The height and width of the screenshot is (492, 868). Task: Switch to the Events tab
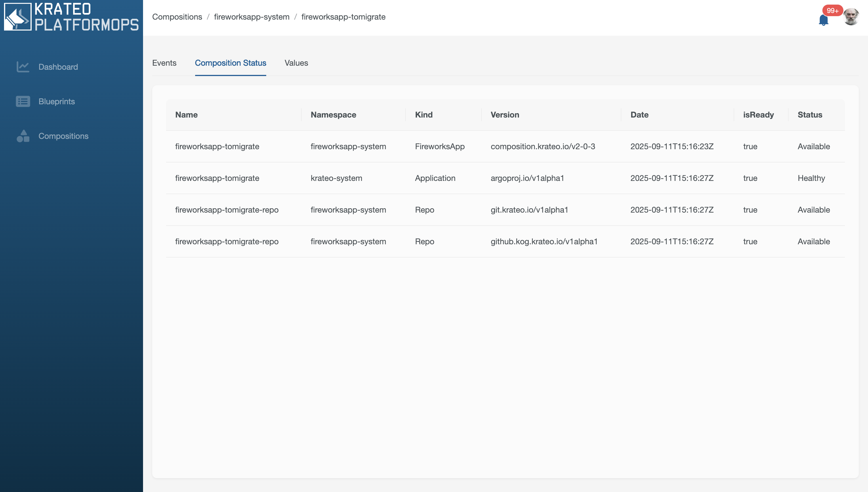(x=164, y=63)
